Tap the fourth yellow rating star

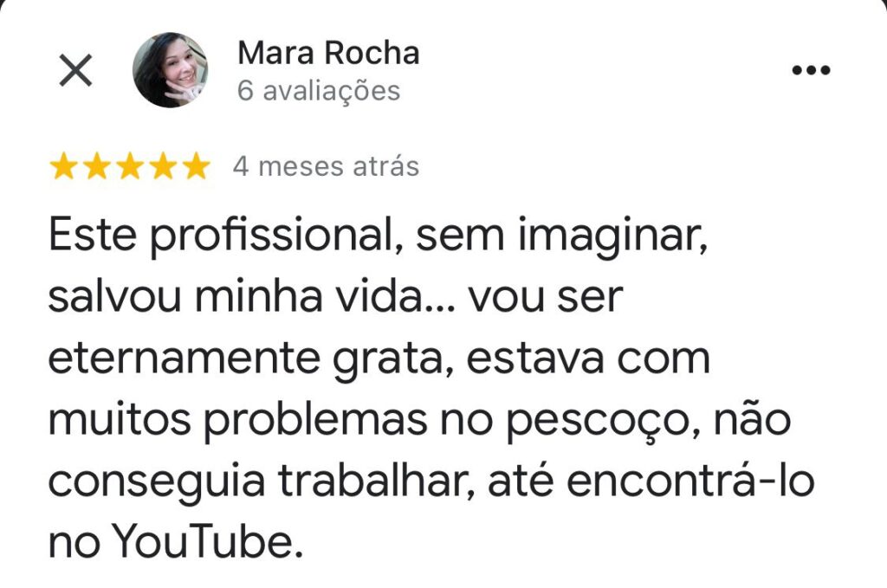pos(164,166)
